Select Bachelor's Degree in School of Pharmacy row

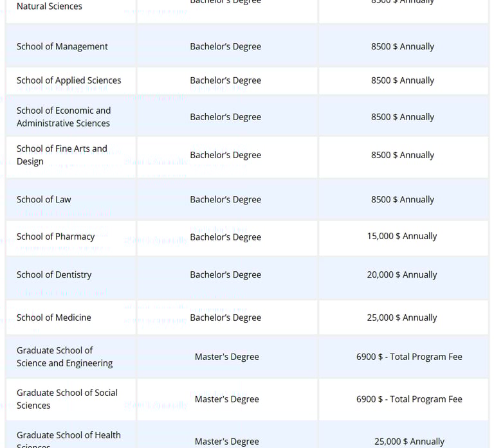click(x=226, y=237)
